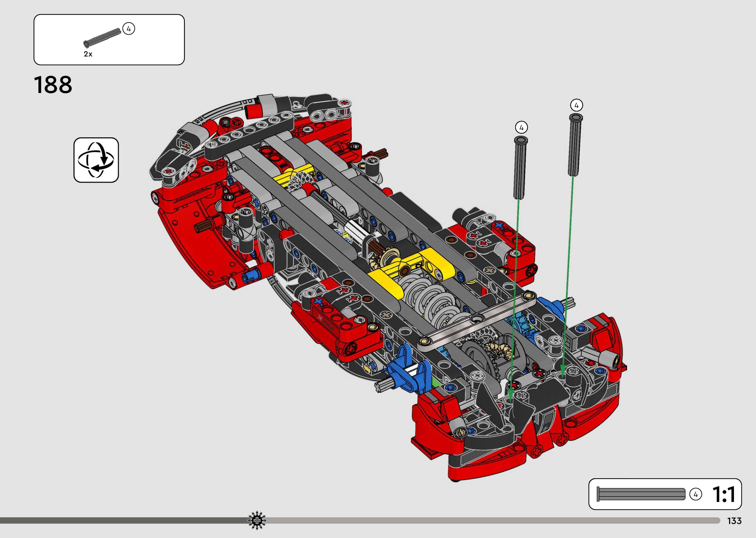Click the step number 188
The height and width of the screenshot is (538, 756).
click(x=53, y=85)
